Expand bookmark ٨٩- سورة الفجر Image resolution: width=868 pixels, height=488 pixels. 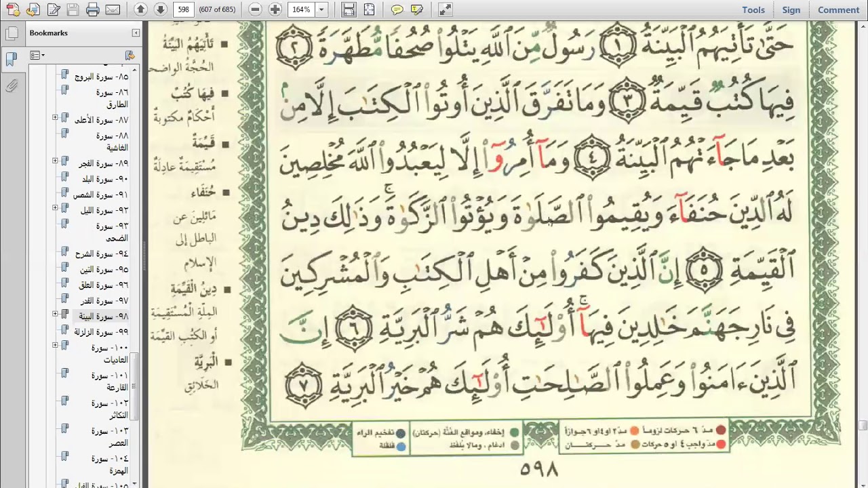click(x=55, y=161)
